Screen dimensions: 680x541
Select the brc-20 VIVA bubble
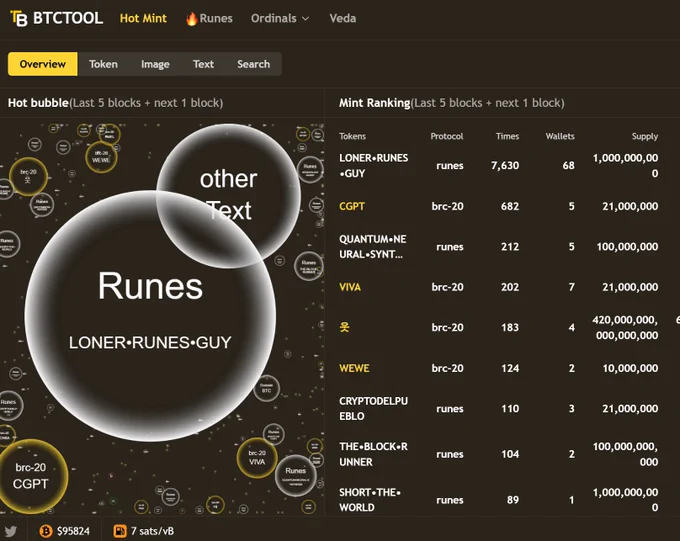(257, 457)
